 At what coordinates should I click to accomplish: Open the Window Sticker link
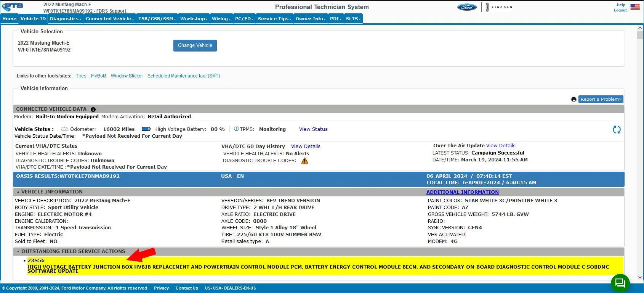pos(127,76)
